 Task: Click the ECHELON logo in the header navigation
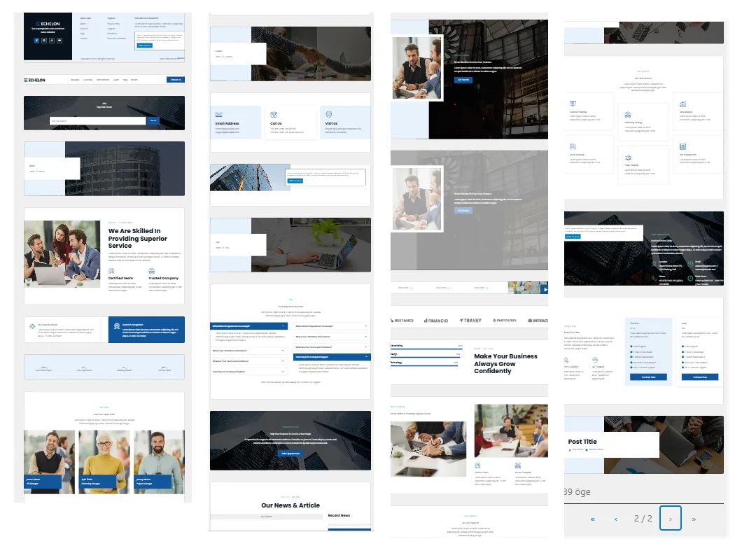35,80
